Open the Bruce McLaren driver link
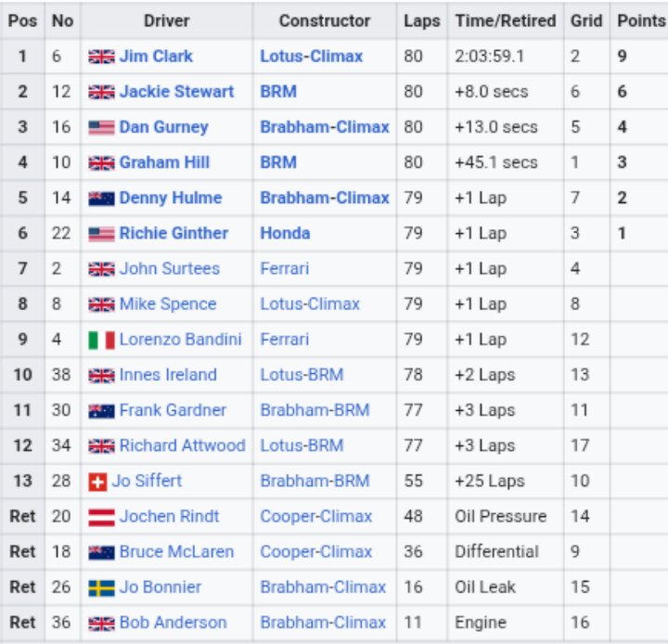The image size is (668, 644). (x=177, y=551)
